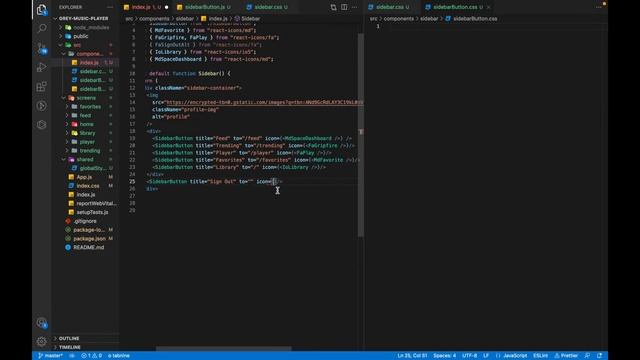Click the ESLint status bar item
This screenshot has height=360, width=640.
point(540,356)
